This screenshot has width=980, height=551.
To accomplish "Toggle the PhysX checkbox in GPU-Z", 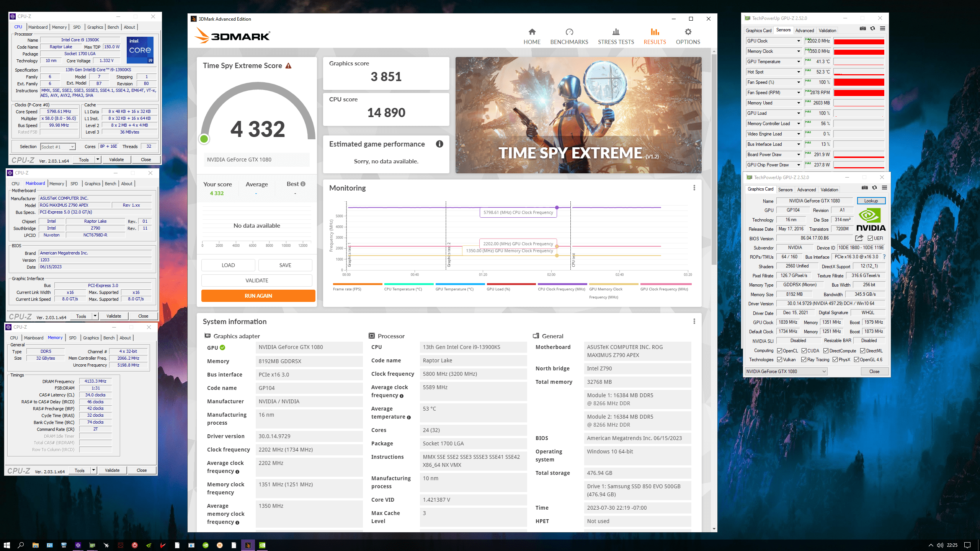I will pos(835,360).
